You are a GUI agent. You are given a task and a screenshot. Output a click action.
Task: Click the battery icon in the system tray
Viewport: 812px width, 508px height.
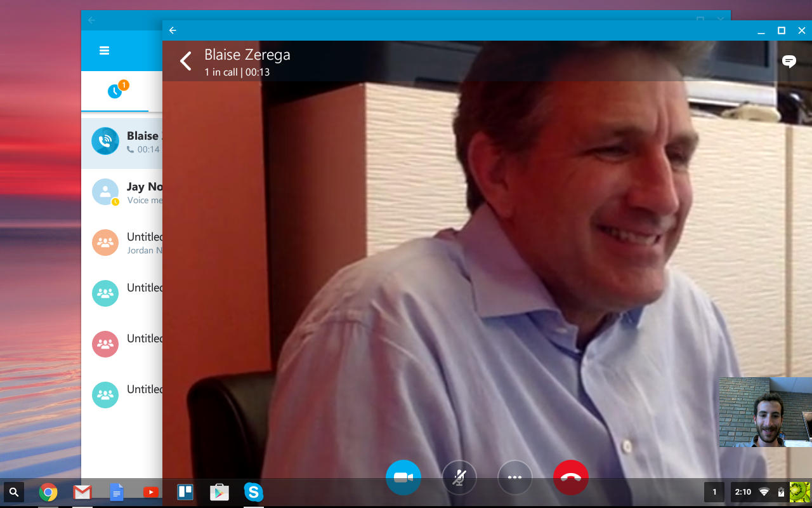coord(781,492)
